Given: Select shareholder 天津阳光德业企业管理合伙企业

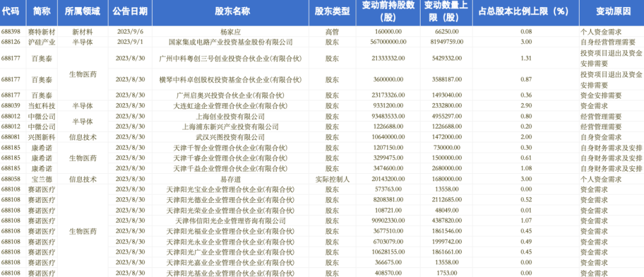Looking at the screenshot, I should 231,200.
